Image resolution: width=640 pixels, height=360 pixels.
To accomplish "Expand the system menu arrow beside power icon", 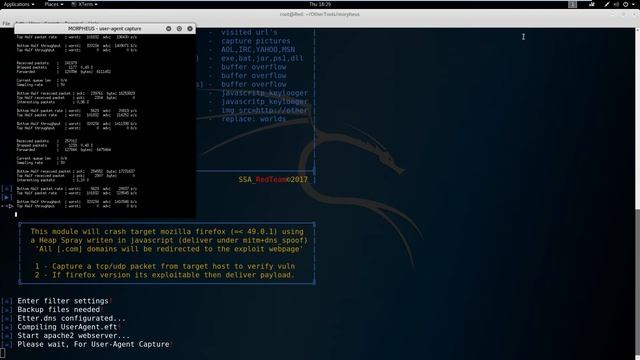I will pyautogui.click(x=634, y=4).
